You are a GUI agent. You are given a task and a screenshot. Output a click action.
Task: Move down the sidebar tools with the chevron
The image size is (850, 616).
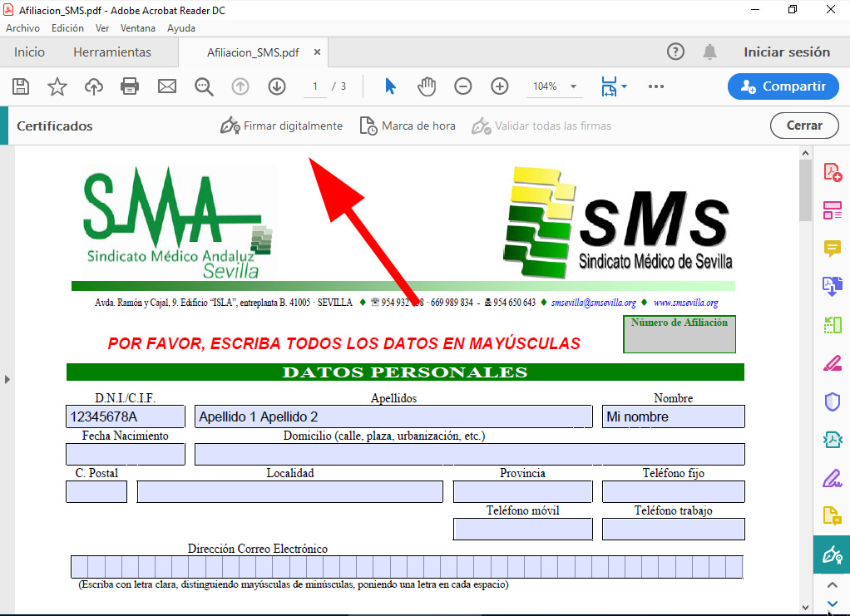832,604
